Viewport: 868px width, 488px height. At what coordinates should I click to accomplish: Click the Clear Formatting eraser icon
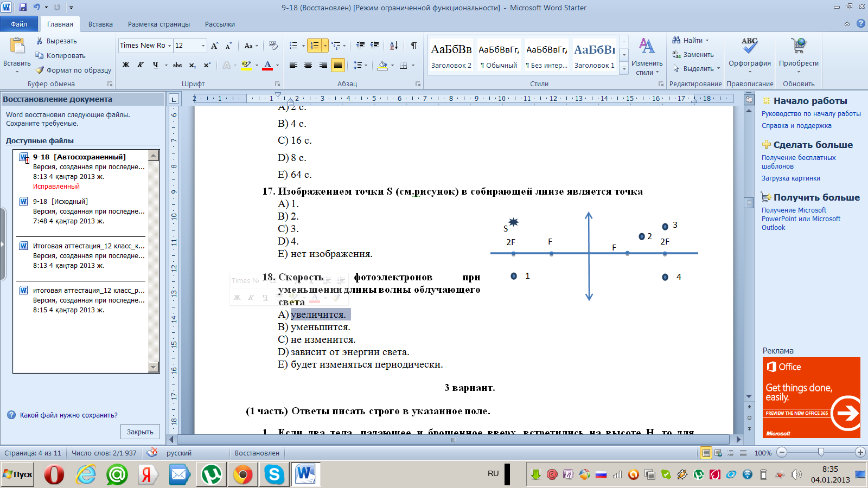pyautogui.click(x=273, y=46)
